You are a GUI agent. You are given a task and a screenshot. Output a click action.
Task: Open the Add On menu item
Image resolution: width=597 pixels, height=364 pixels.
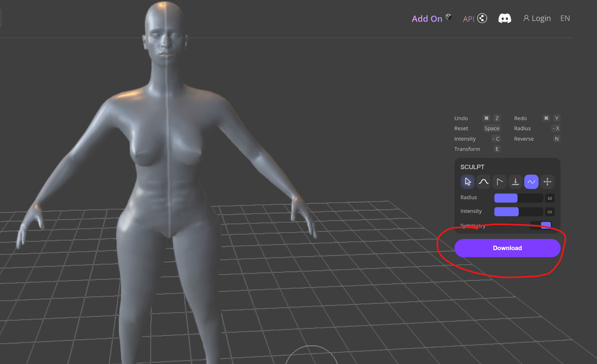click(x=427, y=19)
